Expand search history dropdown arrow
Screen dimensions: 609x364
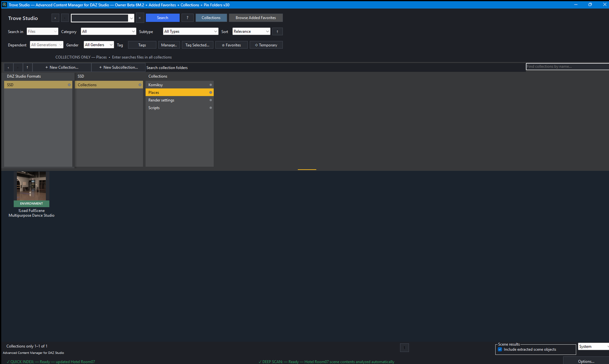pos(131,18)
